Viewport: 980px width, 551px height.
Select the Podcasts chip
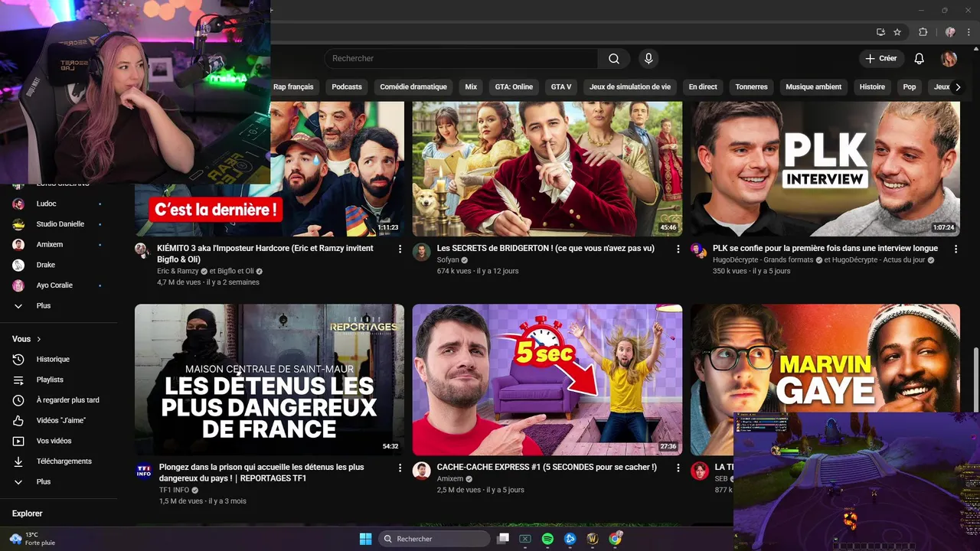[x=347, y=87]
